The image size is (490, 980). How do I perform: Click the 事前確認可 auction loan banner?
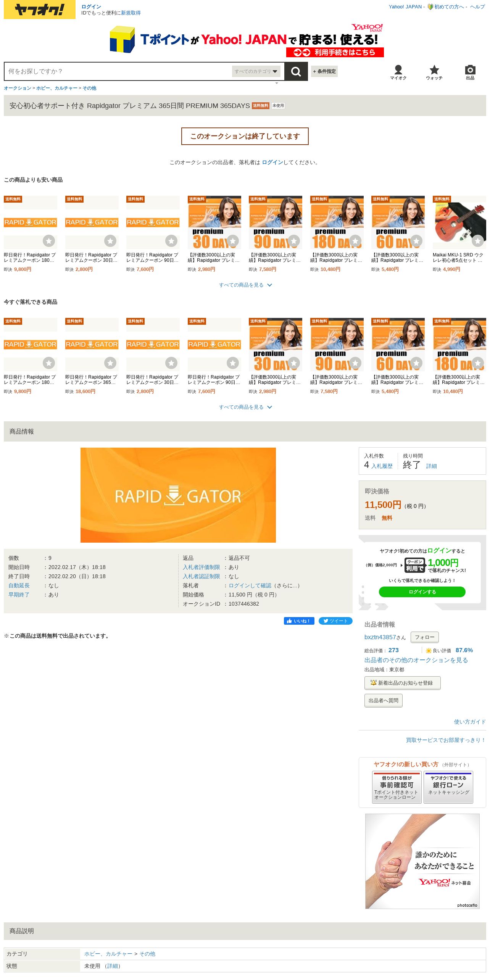click(x=397, y=787)
